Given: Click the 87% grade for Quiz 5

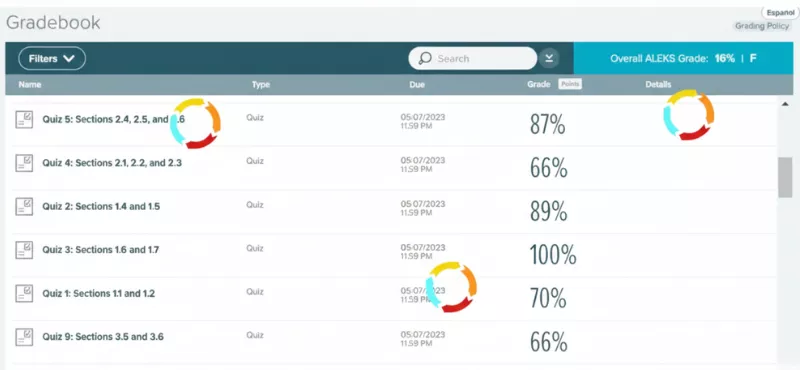Looking at the screenshot, I should (547, 124).
